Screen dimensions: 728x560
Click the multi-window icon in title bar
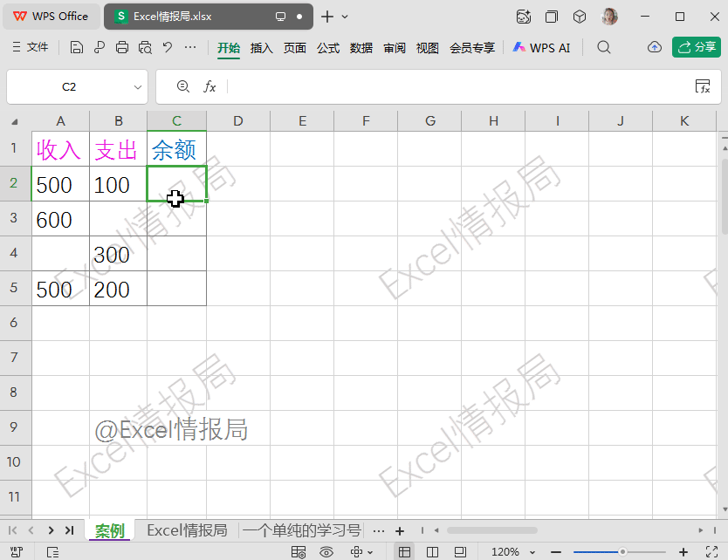pyautogui.click(x=552, y=17)
